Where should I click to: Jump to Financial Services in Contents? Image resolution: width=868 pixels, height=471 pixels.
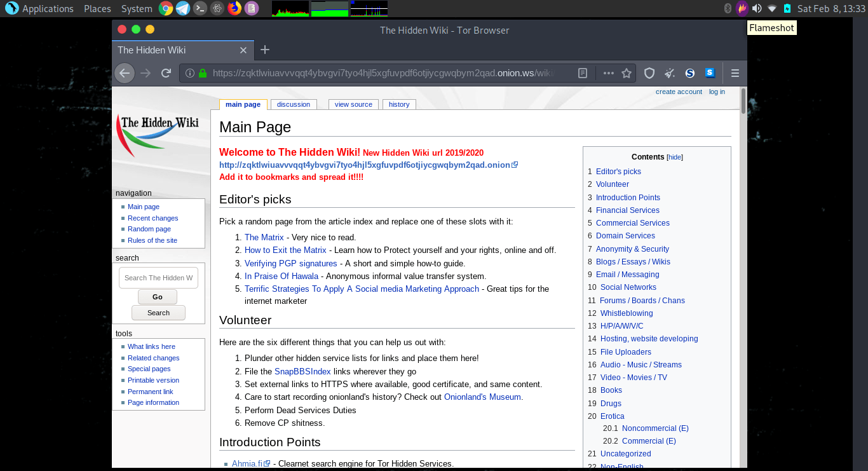[x=628, y=210]
